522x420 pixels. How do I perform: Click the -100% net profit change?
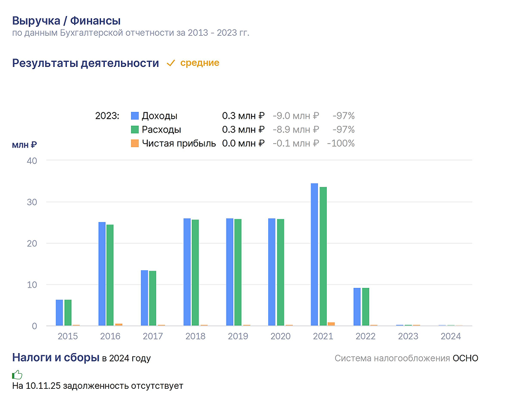click(341, 143)
